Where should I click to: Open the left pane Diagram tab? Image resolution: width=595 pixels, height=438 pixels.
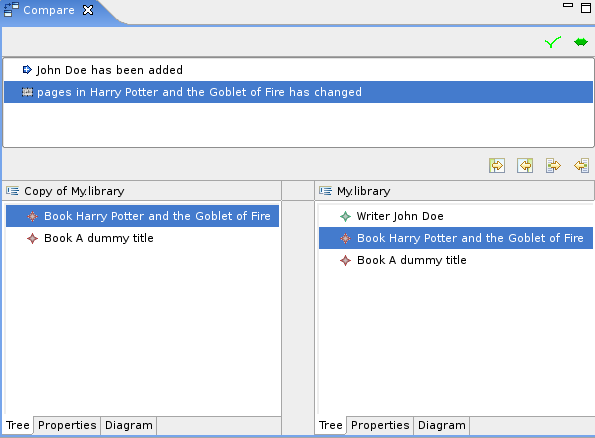click(129, 425)
